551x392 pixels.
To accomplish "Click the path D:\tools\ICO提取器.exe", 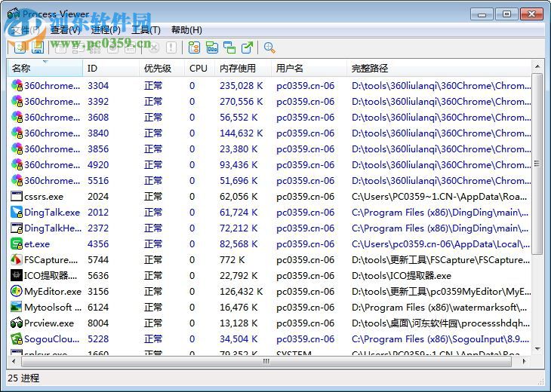I will (x=402, y=275).
